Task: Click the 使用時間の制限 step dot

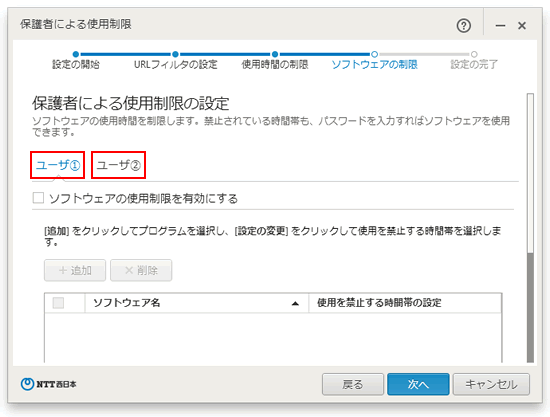Action: coord(275,54)
